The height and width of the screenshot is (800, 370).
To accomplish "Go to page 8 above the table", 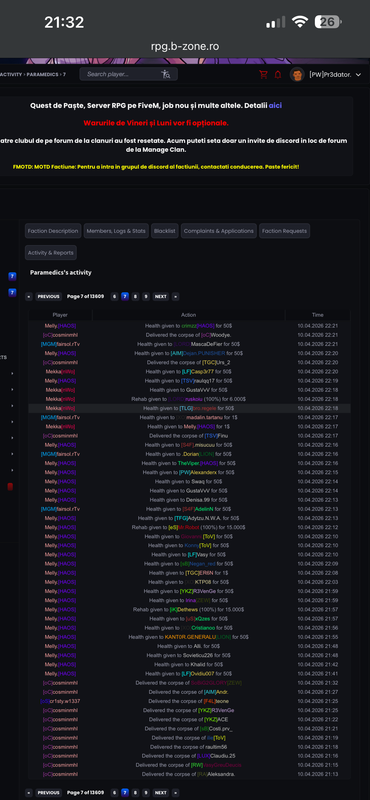I will click(135, 296).
